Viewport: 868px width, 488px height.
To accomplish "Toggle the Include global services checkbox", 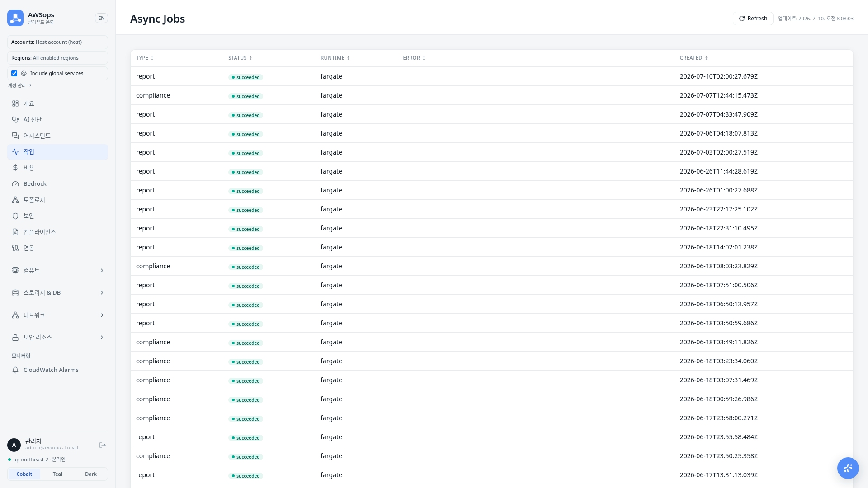I will point(14,73).
